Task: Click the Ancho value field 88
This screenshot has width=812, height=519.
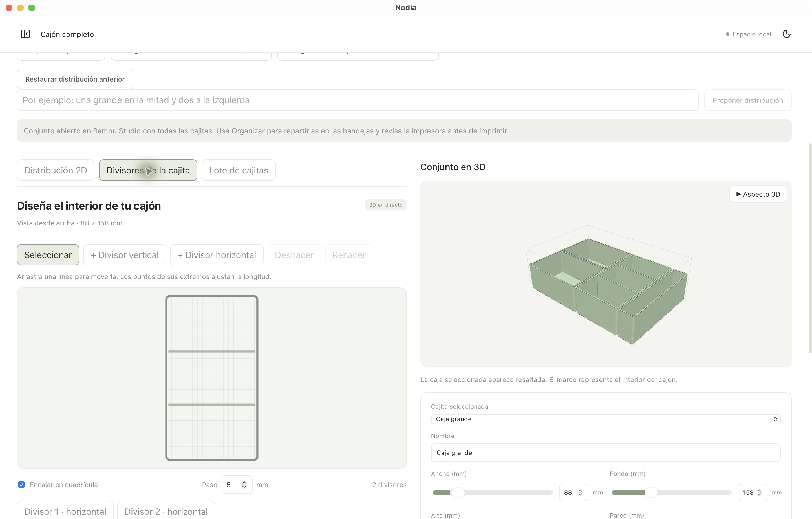Action: point(573,492)
